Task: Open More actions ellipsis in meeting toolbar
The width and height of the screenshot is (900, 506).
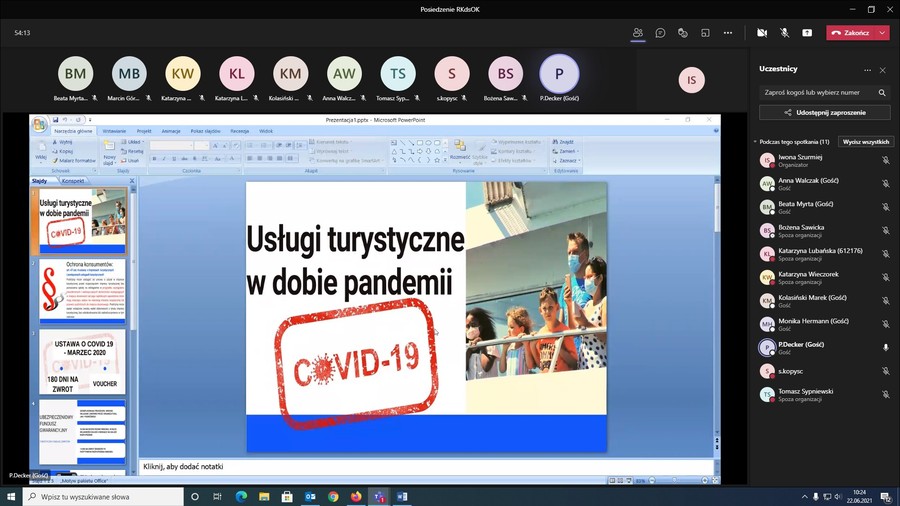Action: pyautogui.click(x=727, y=32)
